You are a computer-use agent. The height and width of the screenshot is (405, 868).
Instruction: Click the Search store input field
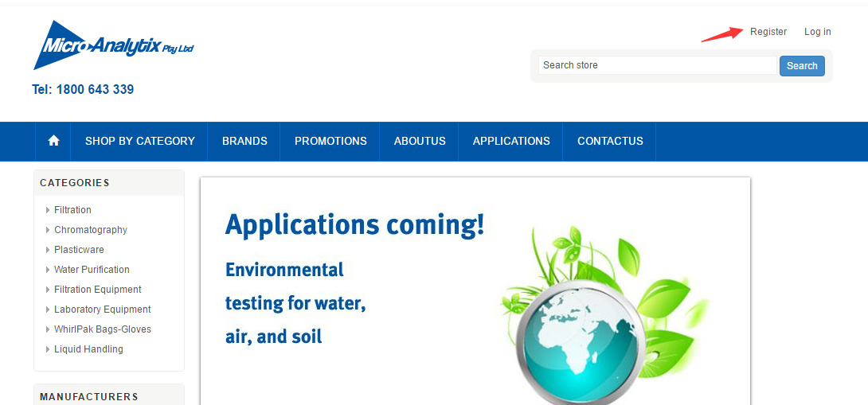pos(658,65)
